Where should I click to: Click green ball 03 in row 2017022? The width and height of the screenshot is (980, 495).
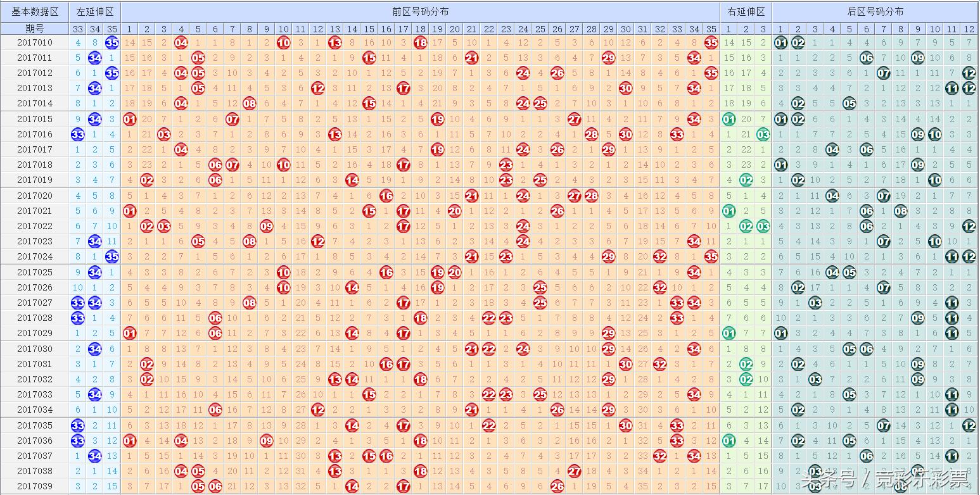pyautogui.click(x=763, y=226)
